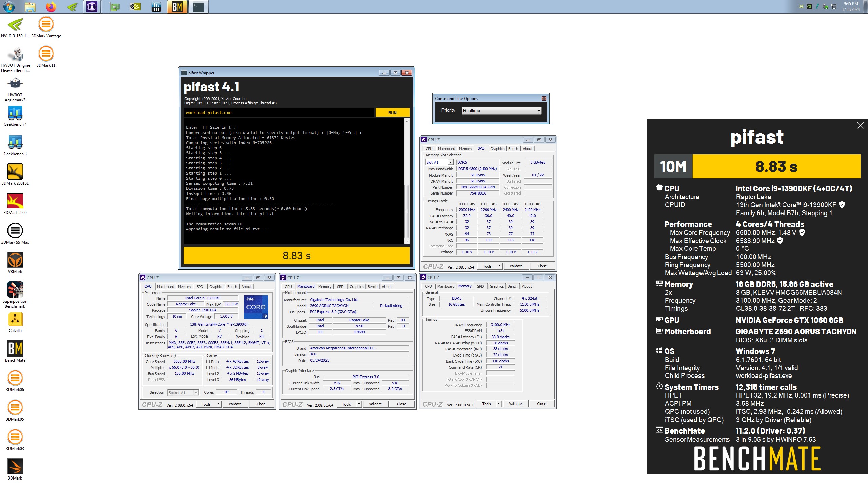Click the Core Speed 6600.00 MHz value

click(x=184, y=361)
